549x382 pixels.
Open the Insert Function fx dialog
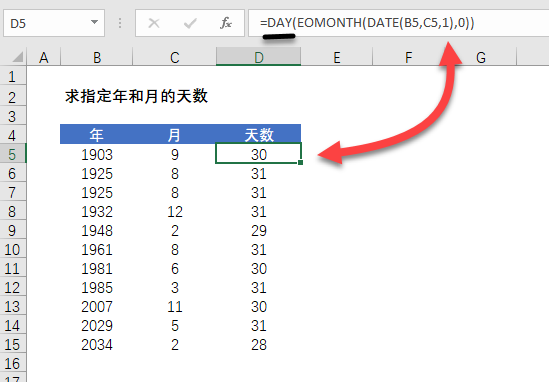[225, 23]
